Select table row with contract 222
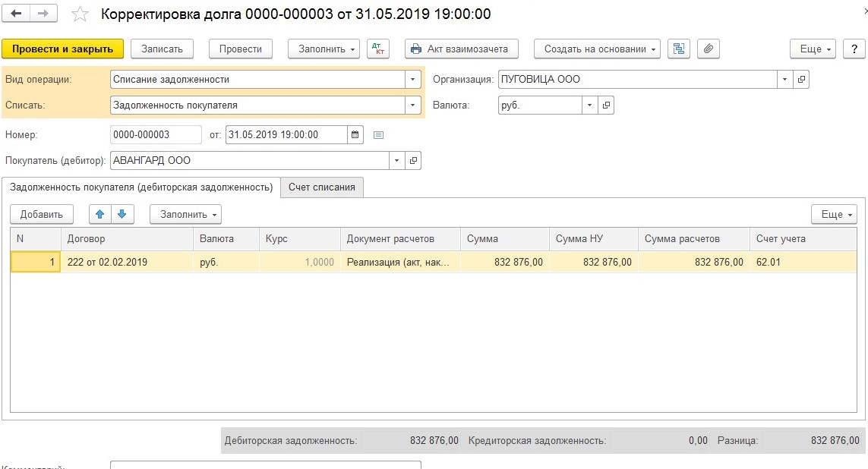 click(x=125, y=262)
